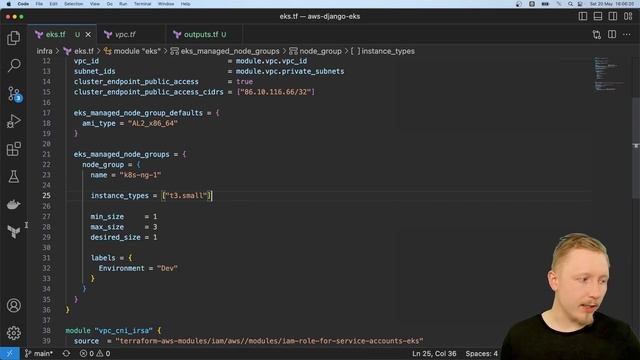Viewport: 640px width, 360px height.
Task: Click the terraform-aws-modules source string
Action: pyautogui.click(x=269, y=341)
